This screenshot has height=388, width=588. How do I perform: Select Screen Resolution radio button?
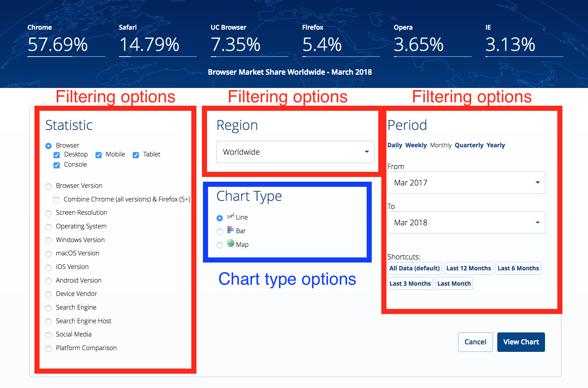point(48,213)
